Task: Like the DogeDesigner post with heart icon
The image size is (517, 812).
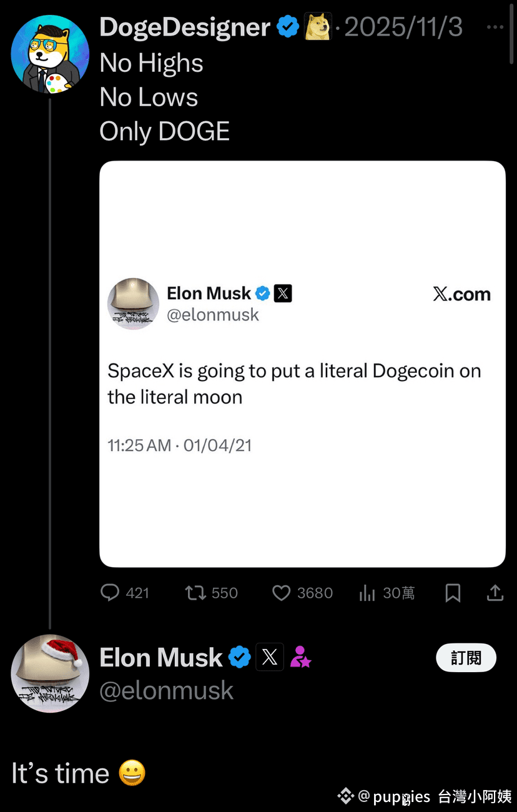Action: pyautogui.click(x=282, y=592)
